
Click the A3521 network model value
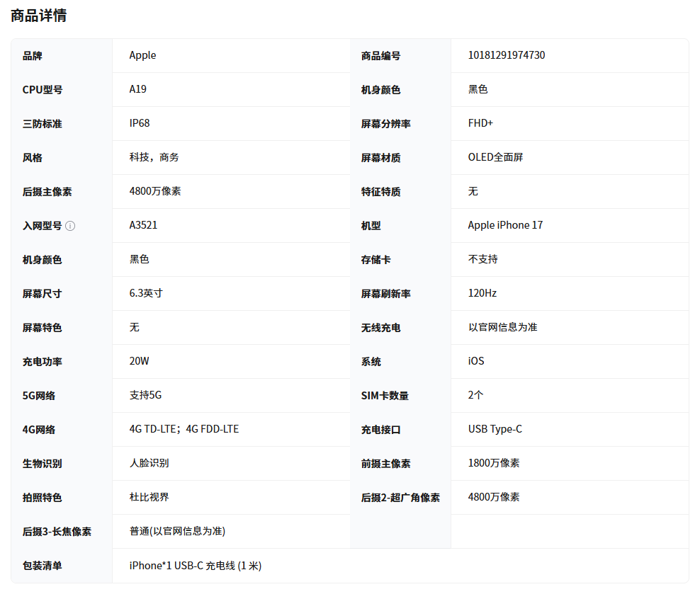tap(143, 225)
